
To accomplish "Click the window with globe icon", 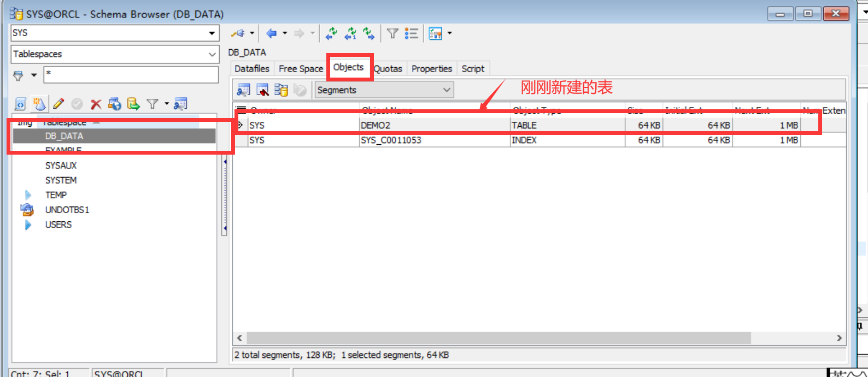I will (x=114, y=104).
